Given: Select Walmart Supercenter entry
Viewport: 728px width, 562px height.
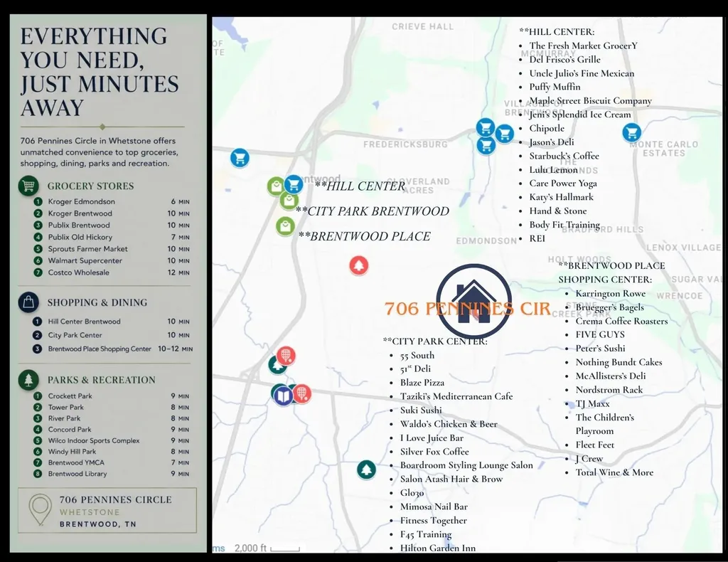Looking at the screenshot, I should tap(85, 260).
